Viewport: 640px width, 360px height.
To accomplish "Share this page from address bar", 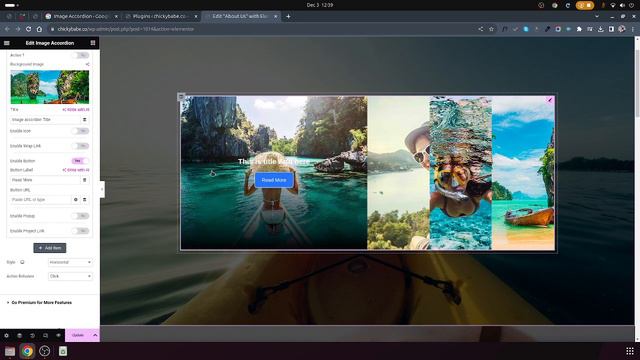I will (481, 29).
